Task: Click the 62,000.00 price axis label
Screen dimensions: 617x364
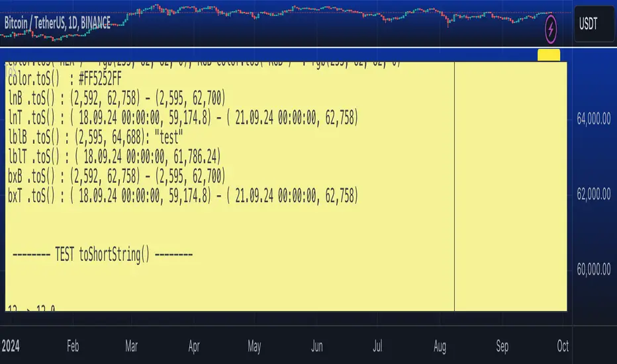Action: [594, 194]
